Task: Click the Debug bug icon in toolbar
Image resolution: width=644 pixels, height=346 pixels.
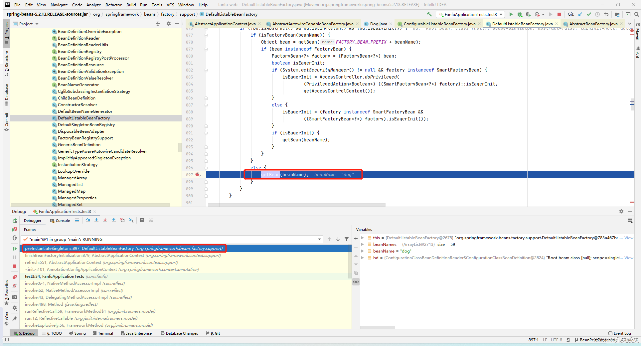Action: pyautogui.click(x=520, y=14)
